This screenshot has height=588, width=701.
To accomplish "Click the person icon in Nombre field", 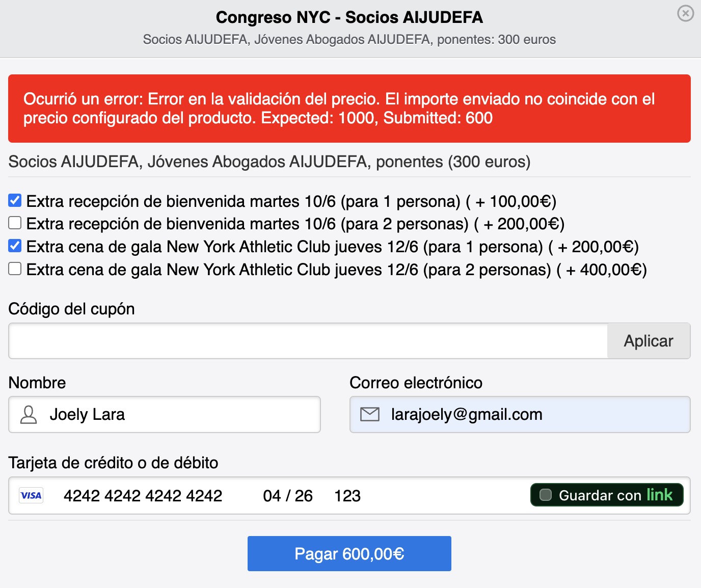I will click(x=29, y=415).
